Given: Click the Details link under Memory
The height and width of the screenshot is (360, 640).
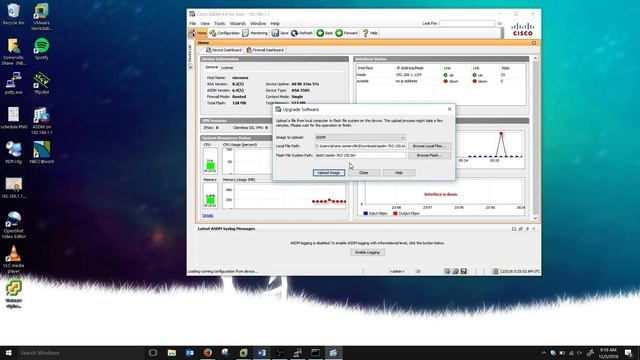Looking at the screenshot, I should [207, 216].
